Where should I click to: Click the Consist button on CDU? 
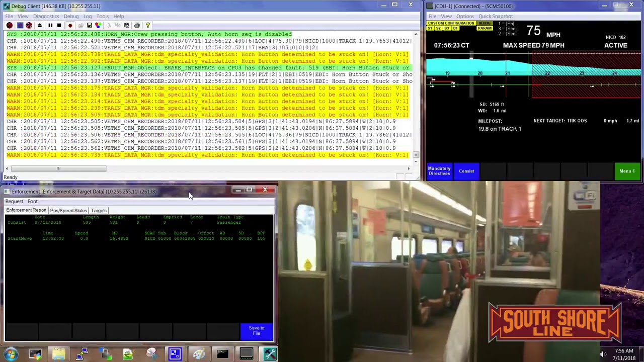click(x=466, y=171)
